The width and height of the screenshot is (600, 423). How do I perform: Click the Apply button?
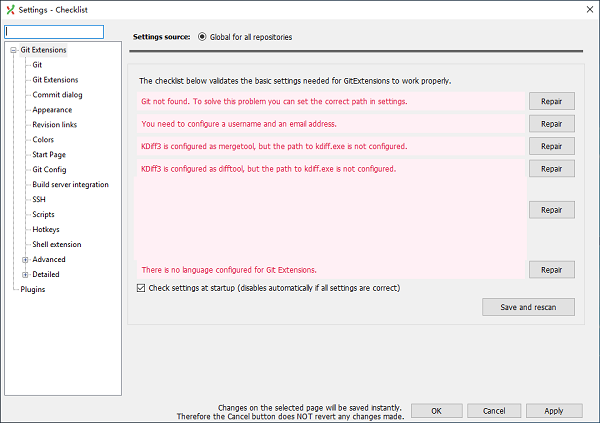coord(554,411)
